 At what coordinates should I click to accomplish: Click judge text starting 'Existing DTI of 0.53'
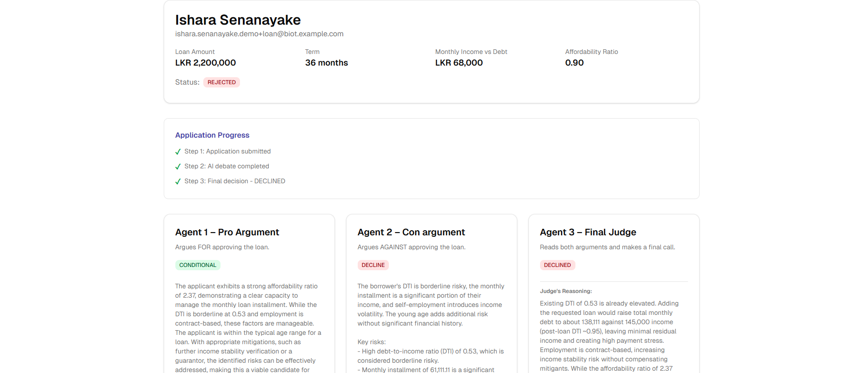tap(609, 336)
